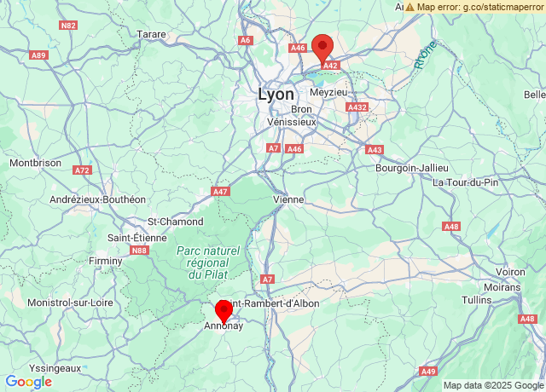Click the red map pin near A42
The image size is (546, 392).
[x=322, y=49]
